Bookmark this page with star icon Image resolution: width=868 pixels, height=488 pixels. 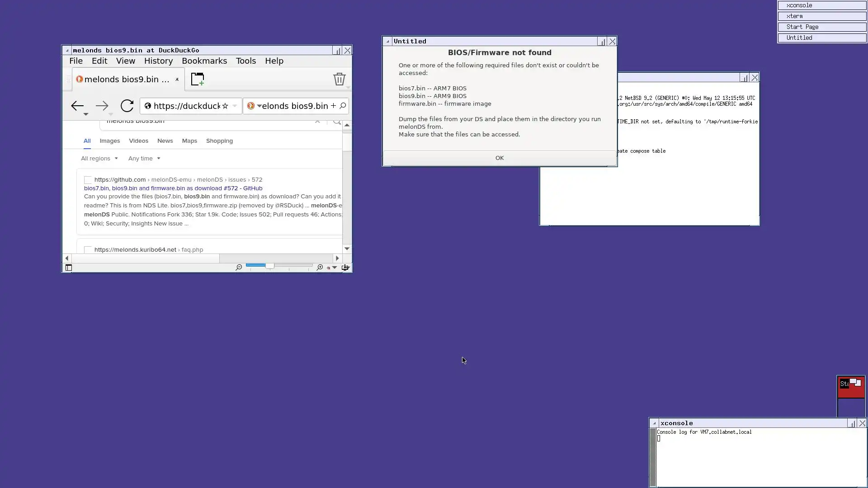pos(225,106)
